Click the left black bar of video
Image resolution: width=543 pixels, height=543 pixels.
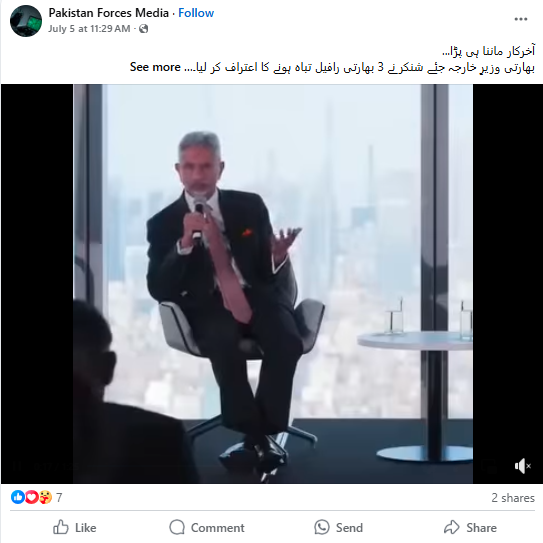point(37,284)
